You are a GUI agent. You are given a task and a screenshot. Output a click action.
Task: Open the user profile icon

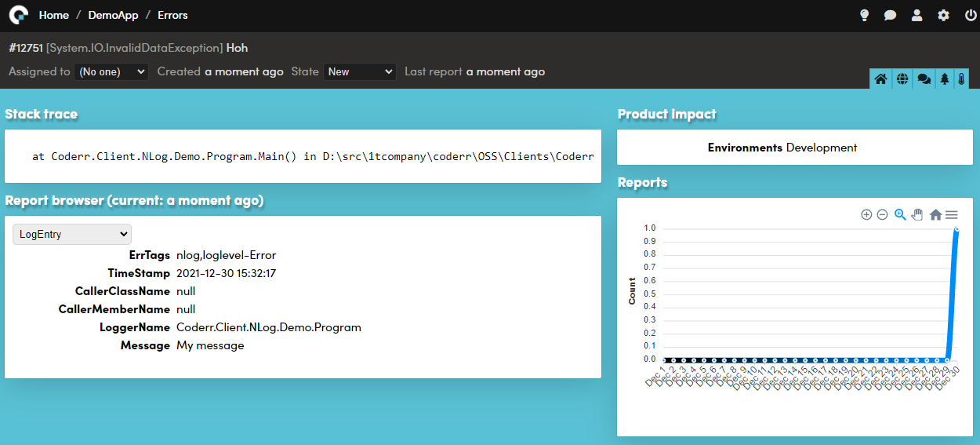click(916, 15)
